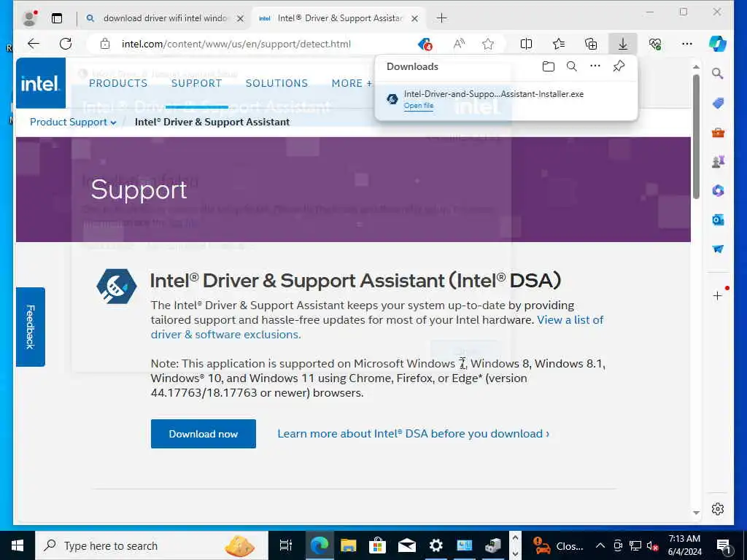Click the page vertical scrollbar thumb
Screen dimensions: 747x560
click(696, 136)
